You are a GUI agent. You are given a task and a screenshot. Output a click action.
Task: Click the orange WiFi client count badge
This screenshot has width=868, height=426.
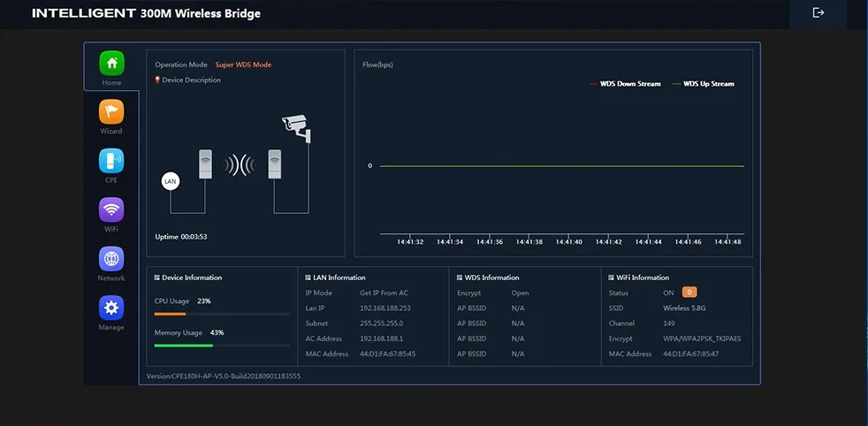(689, 293)
